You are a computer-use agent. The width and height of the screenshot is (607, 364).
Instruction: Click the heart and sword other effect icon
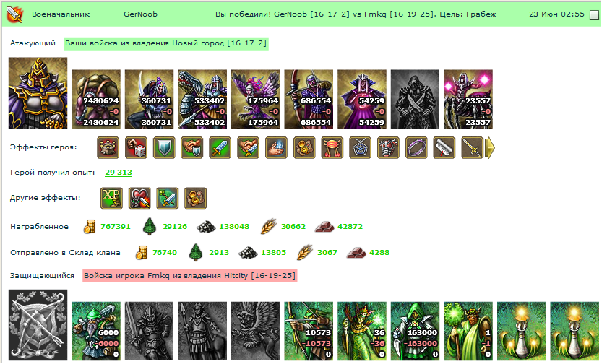[x=139, y=199]
